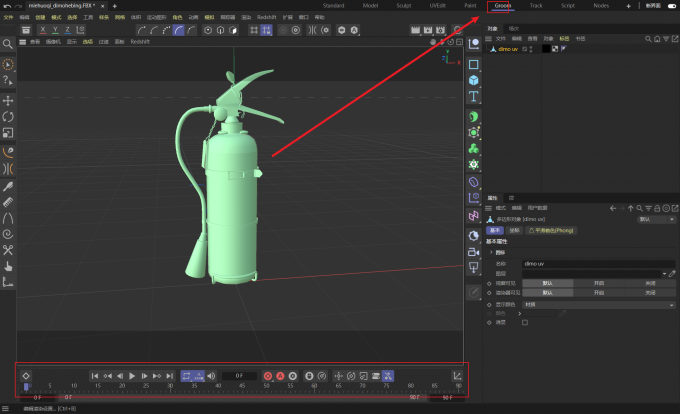Image resolution: width=680 pixels, height=414 pixels.
Task: Toggle timeline sound speaker button
Action: [211, 376]
